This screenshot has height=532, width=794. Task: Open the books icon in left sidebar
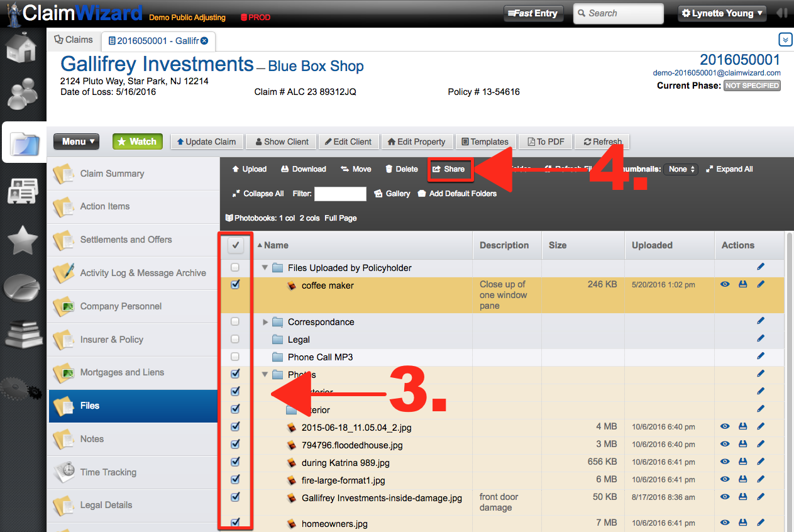pyautogui.click(x=23, y=335)
